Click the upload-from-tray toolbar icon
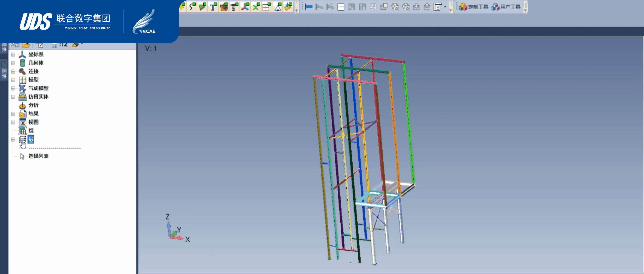This screenshot has height=274, width=644. pyautogui.click(x=427, y=7)
